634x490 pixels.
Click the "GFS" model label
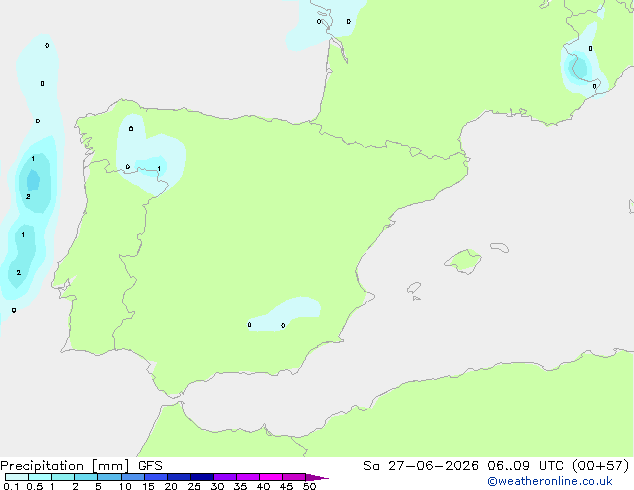pyautogui.click(x=150, y=466)
